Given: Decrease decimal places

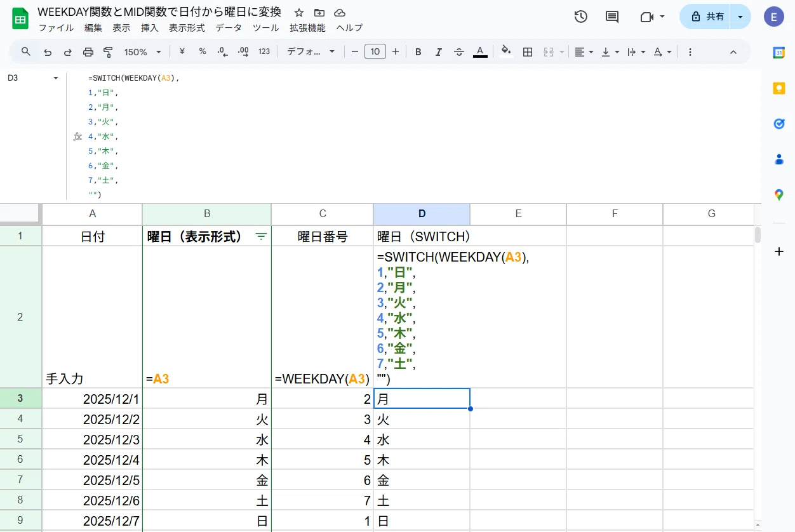Looking at the screenshot, I should (222, 52).
